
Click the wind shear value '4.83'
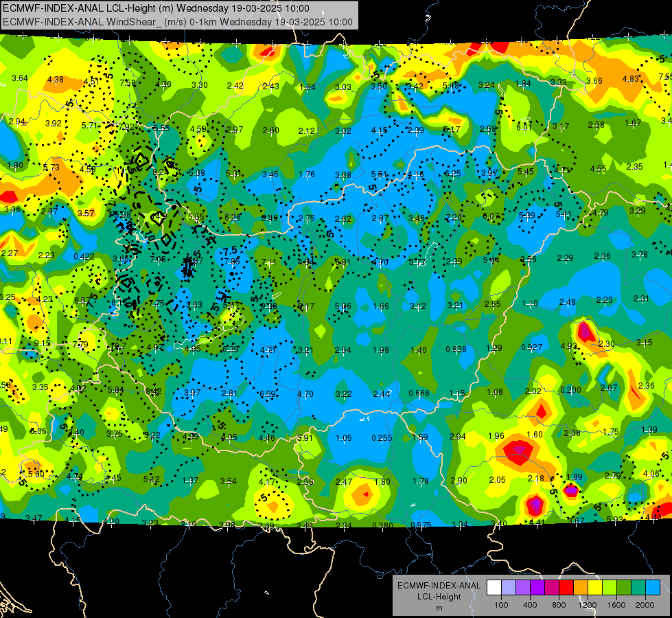(x=630, y=78)
